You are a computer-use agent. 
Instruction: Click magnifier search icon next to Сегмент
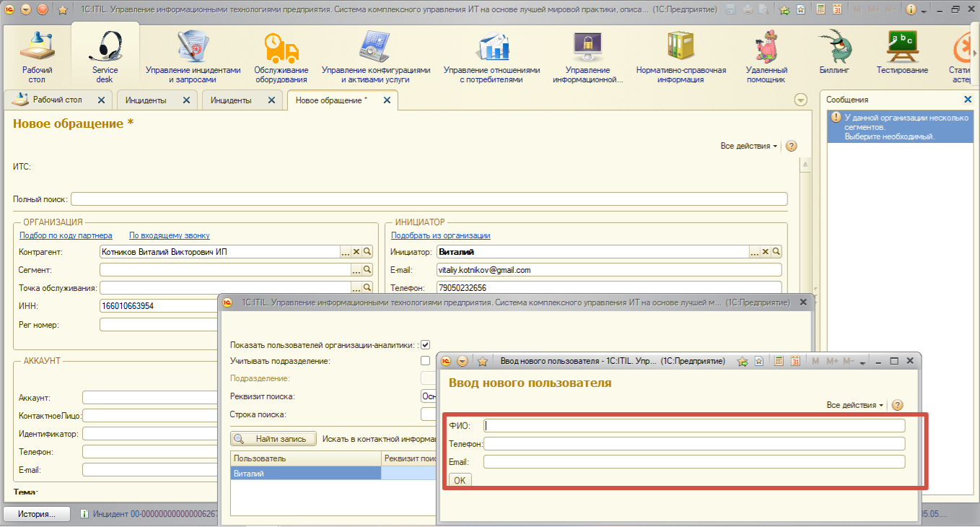click(x=367, y=270)
